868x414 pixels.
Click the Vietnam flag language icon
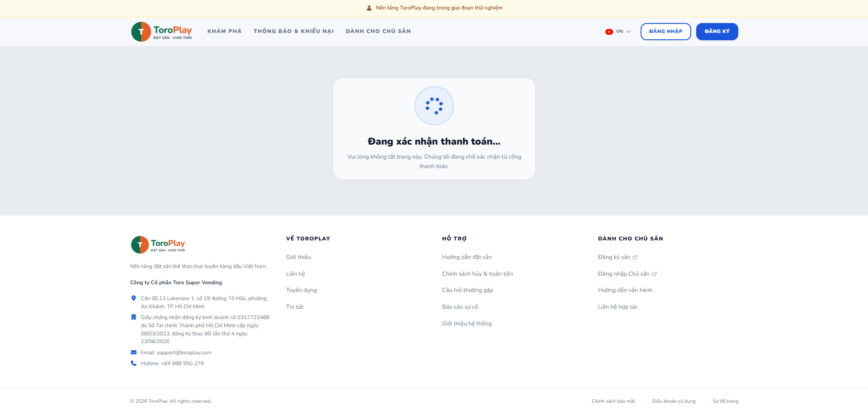pos(609,32)
